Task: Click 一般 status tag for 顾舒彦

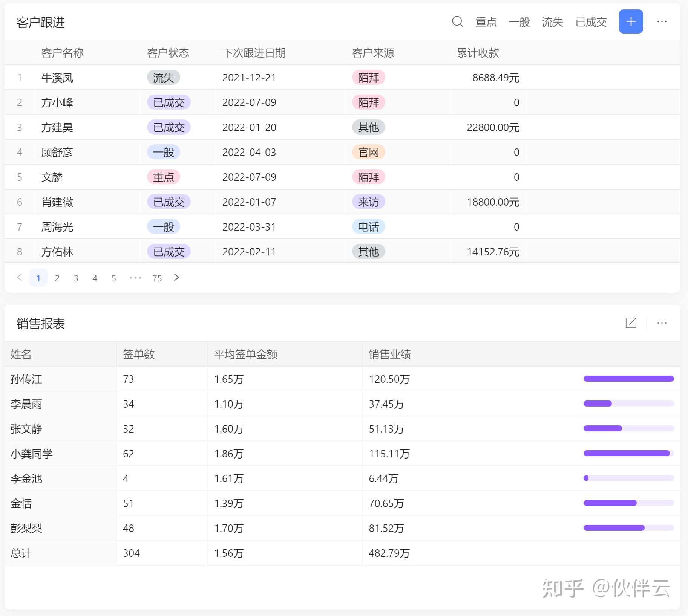Action: pos(164,152)
